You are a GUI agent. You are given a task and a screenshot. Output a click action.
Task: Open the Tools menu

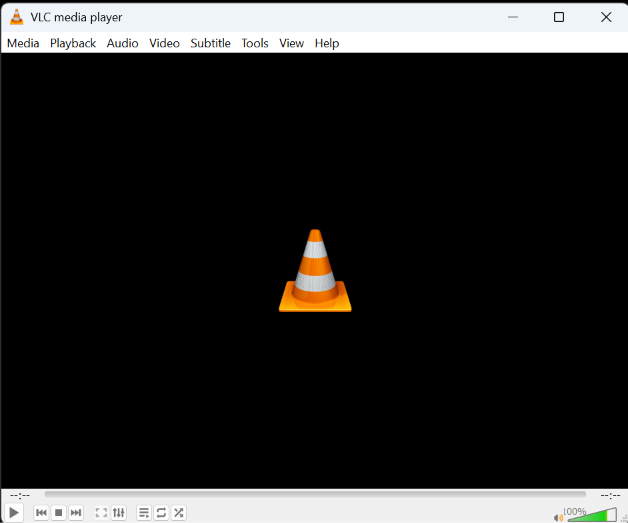(255, 43)
